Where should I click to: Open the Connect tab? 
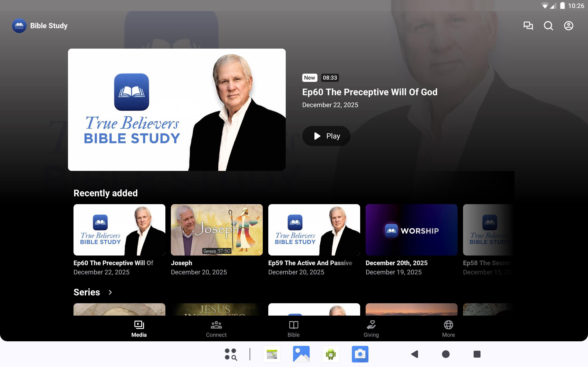pos(216,329)
